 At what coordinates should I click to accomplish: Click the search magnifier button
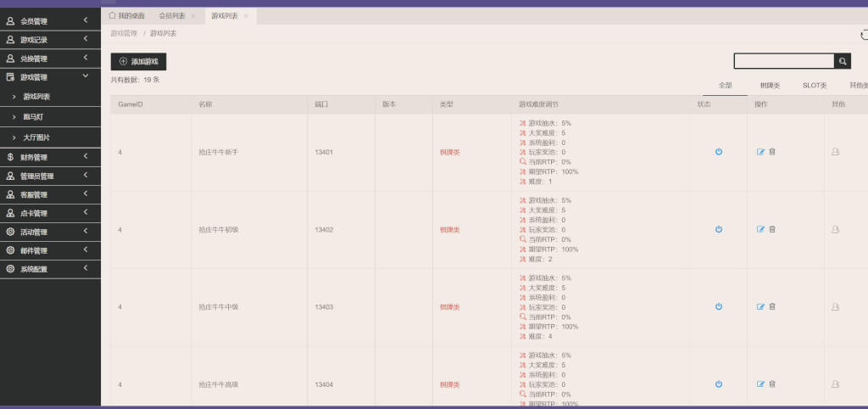pyautogui.click(x=843, y=61)
